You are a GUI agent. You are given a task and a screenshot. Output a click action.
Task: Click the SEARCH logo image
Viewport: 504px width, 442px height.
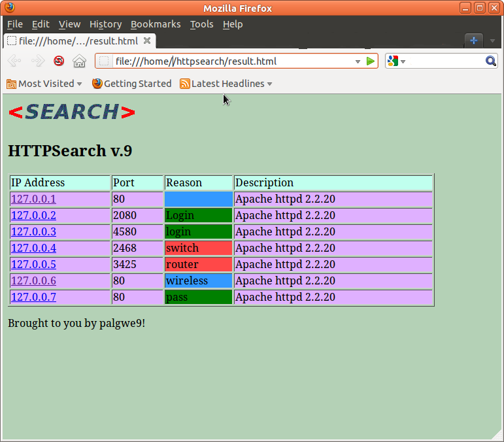[71, 112]
